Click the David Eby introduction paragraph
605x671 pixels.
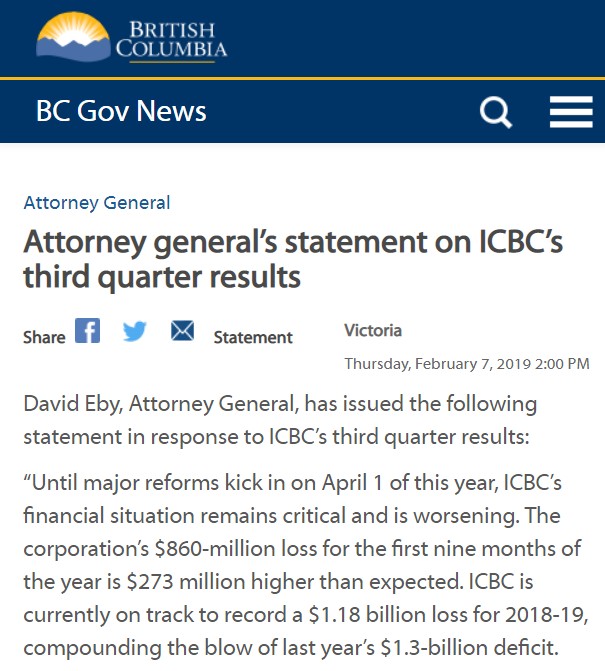280,420
